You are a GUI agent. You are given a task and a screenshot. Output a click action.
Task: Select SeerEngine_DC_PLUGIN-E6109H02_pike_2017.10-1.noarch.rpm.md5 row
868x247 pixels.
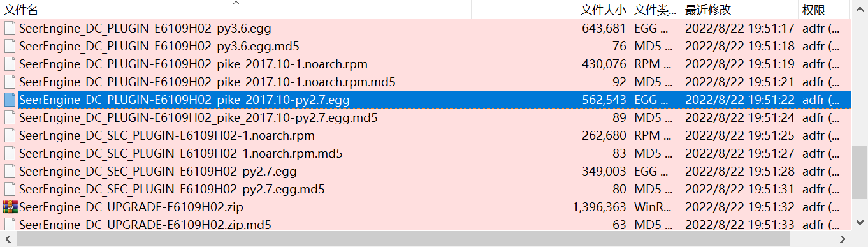click(x=426, y=82)
